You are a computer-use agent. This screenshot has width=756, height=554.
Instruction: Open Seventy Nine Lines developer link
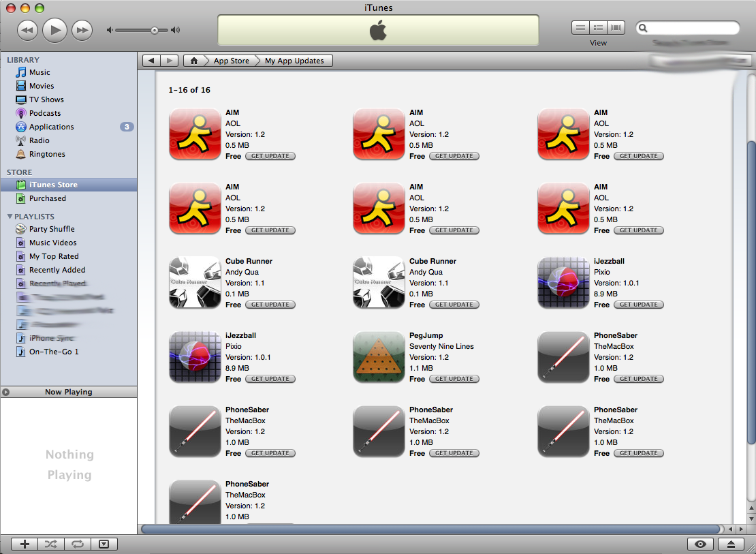[x=441, y=346]
